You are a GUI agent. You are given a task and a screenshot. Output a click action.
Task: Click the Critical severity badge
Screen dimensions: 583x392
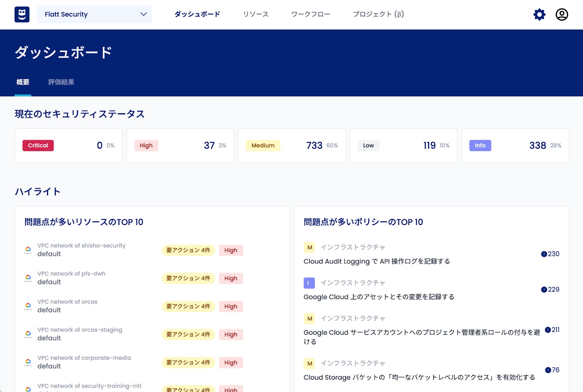(38, 145)
